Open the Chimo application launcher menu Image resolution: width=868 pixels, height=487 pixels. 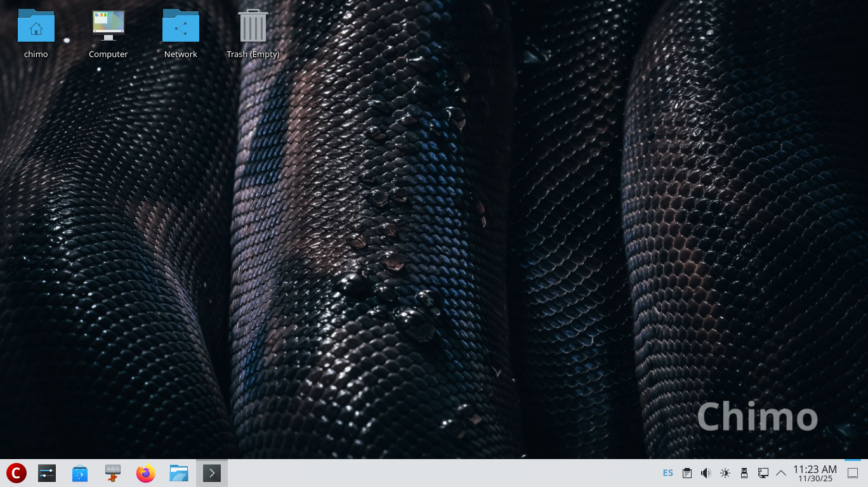point(16,473)
